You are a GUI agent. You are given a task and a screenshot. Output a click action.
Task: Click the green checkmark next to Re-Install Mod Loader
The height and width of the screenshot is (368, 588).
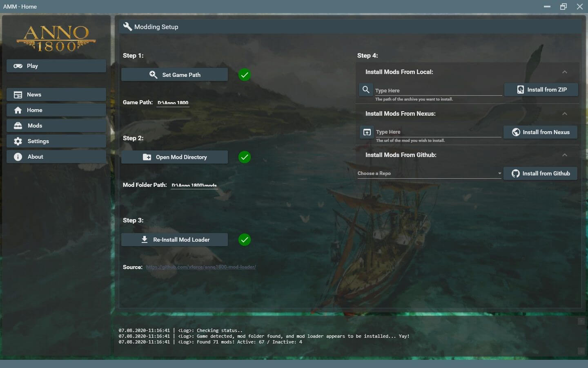[244, 240]
